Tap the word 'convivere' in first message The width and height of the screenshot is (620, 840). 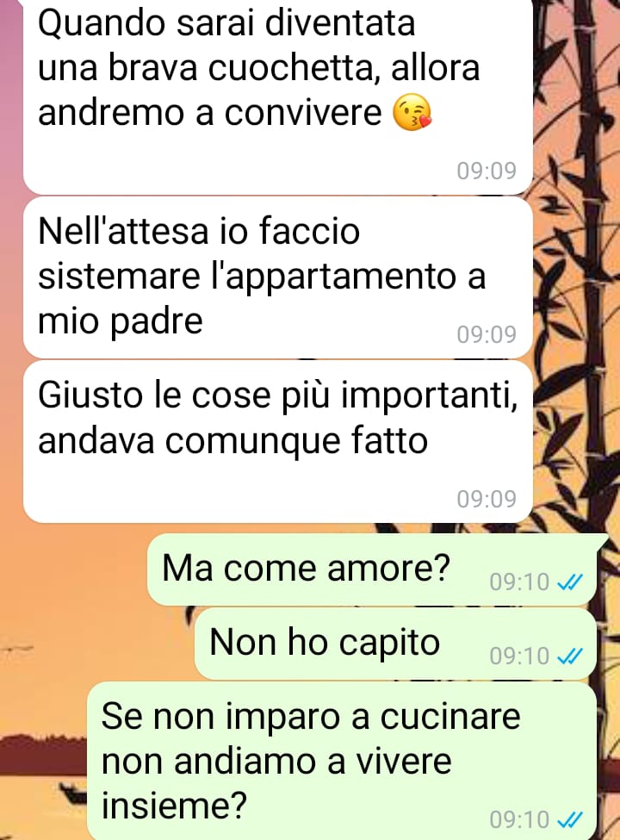[x=303, y=113]
